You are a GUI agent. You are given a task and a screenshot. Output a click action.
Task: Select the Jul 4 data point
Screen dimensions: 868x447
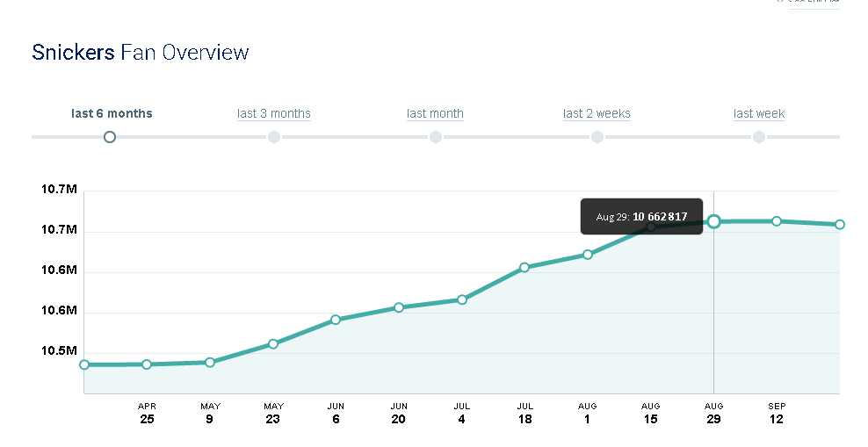(x=462, y=299)
